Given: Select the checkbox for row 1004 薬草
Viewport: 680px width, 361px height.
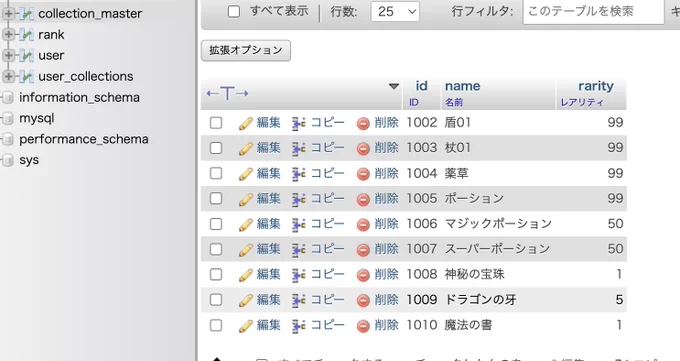Looking at the screenshot, I should 216,173.
